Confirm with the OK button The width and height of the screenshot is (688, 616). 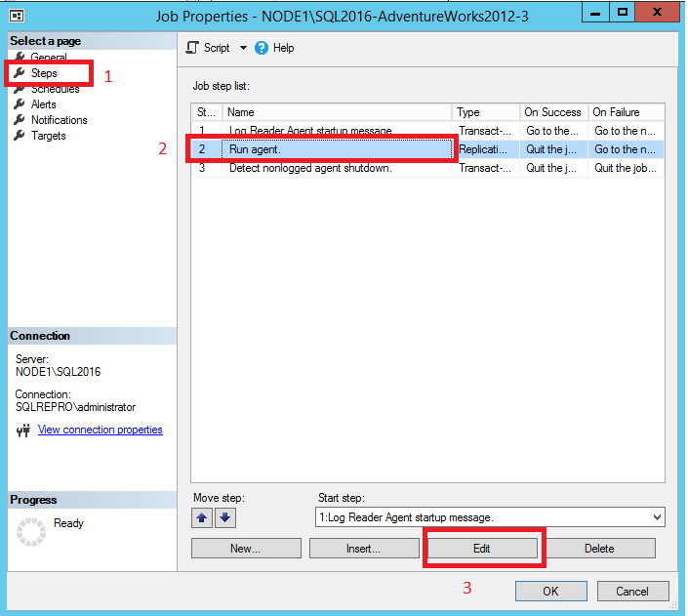click(x=551, y=591)
